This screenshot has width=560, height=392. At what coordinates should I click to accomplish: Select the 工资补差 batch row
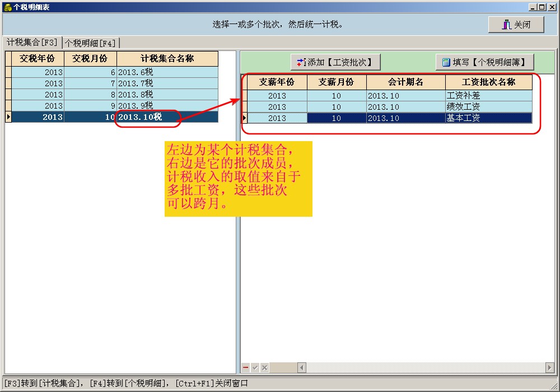pos(488,96)
